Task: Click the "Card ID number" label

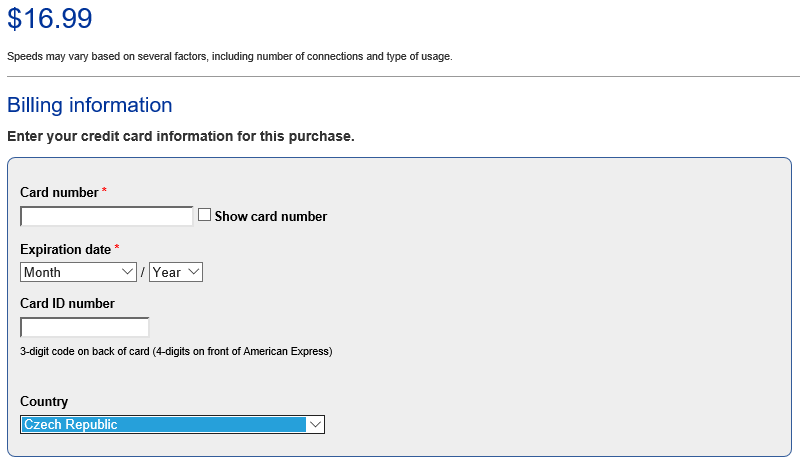Action: click(67, 303)
